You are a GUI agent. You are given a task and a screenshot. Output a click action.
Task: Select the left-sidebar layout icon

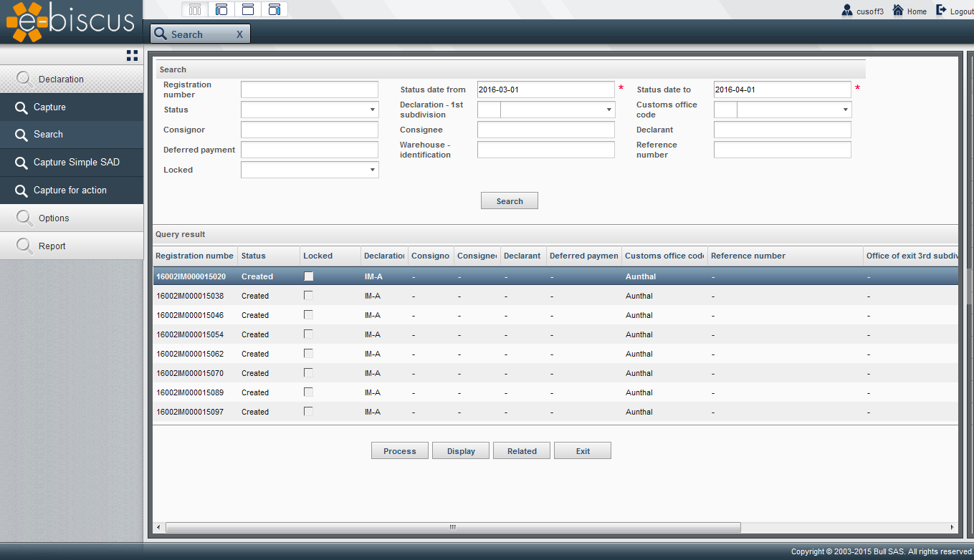(221, 9)
